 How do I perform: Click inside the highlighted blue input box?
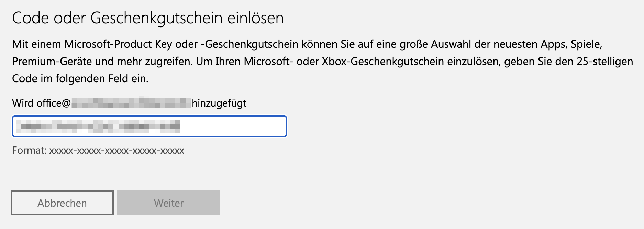point(149,127)
